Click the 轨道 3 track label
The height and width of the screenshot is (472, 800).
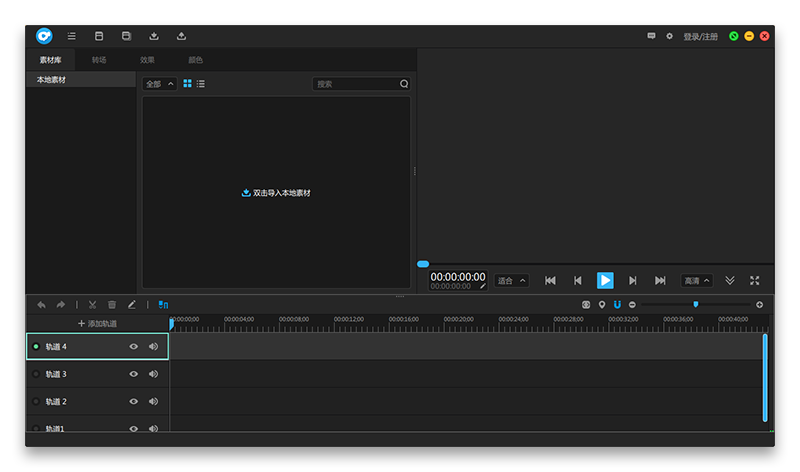(56, 374)
